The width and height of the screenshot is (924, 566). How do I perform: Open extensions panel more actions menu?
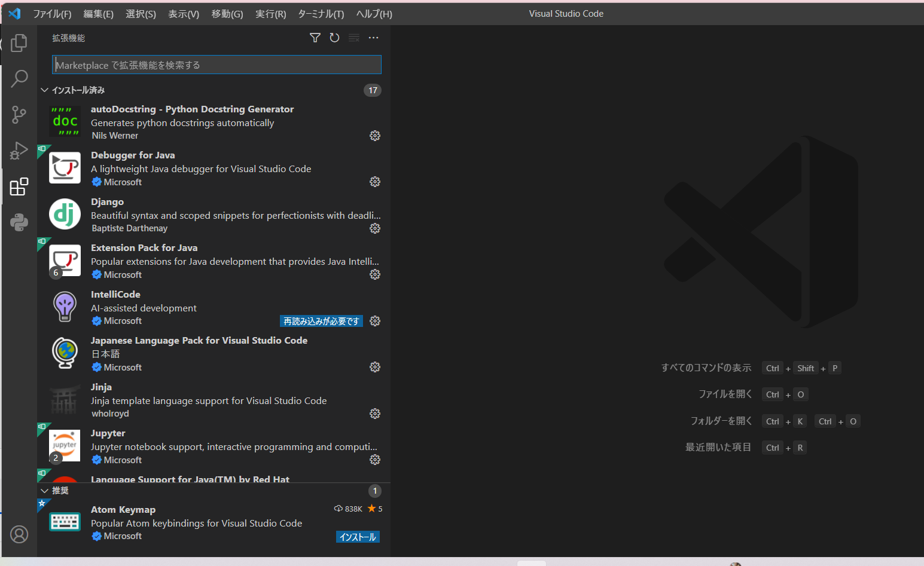click(x=373, y=38)
